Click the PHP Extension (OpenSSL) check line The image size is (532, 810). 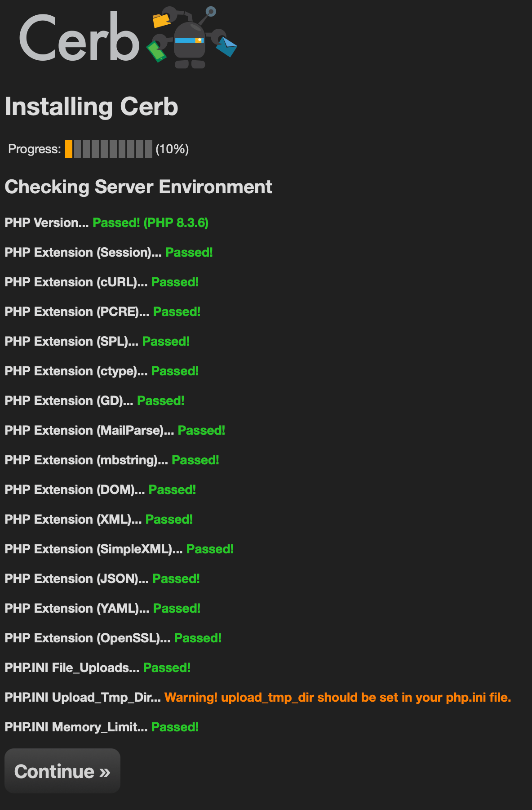[x=113, y=638]
